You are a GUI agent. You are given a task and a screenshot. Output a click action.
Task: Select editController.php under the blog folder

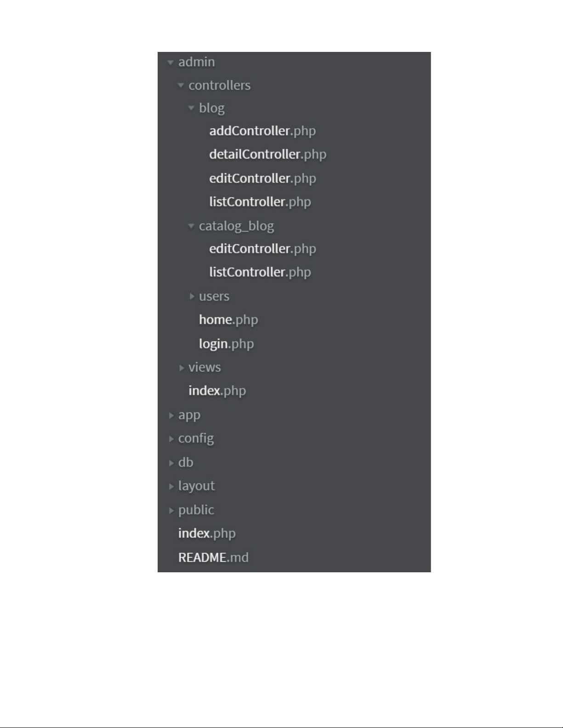tap(262, 178)
